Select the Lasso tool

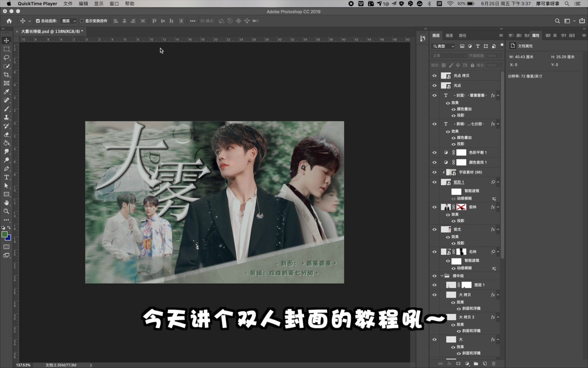point(6,58)
